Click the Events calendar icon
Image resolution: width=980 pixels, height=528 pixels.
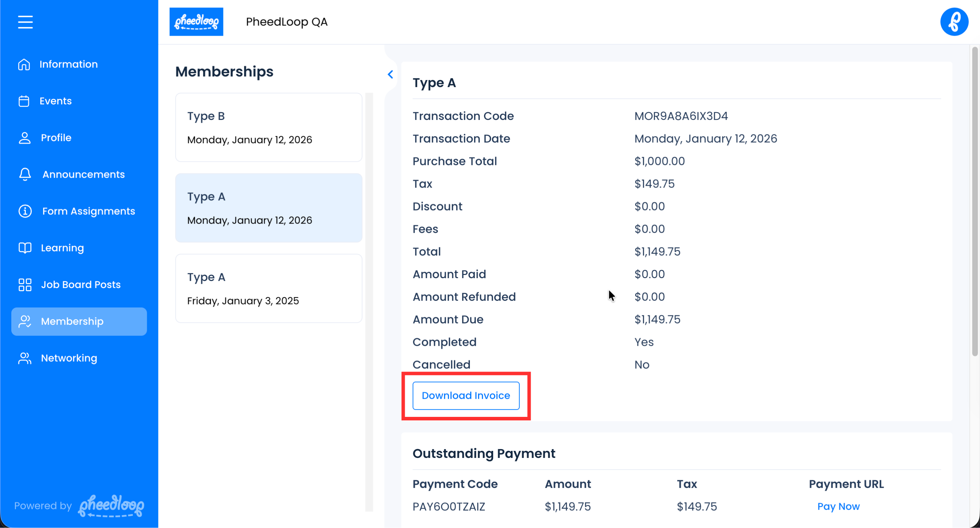tap(24, 101)
